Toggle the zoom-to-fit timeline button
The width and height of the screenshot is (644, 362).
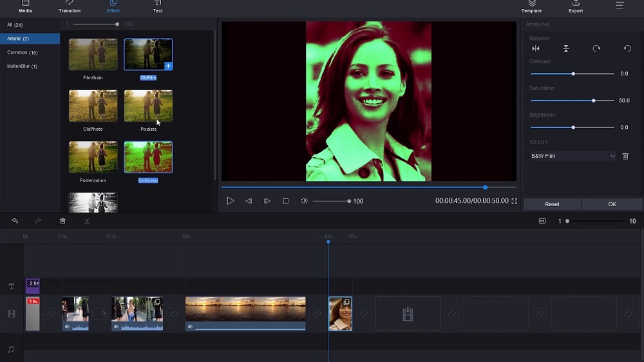coord(542,221)
